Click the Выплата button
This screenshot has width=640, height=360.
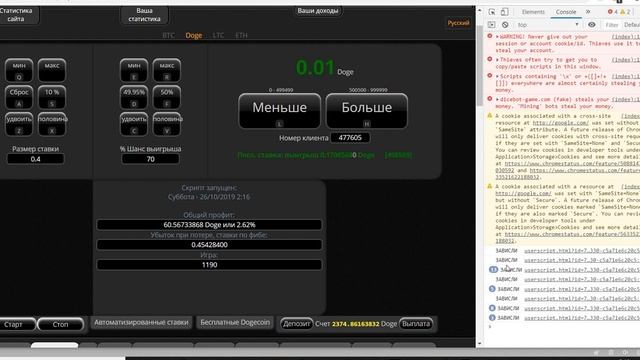pyautogui.click(x=416, y=324)
